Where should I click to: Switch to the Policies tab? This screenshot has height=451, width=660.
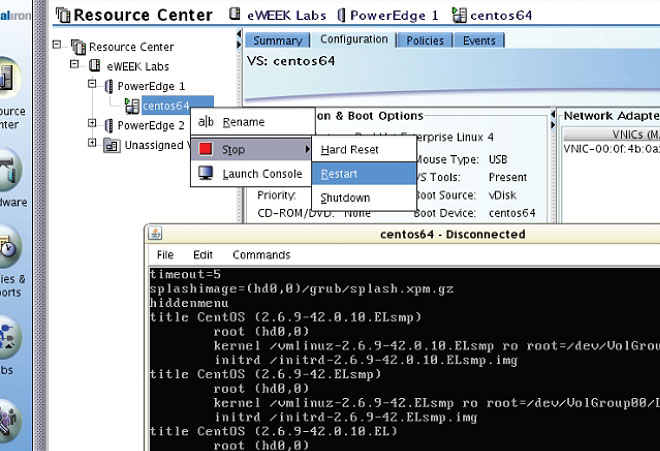(425, 41)
